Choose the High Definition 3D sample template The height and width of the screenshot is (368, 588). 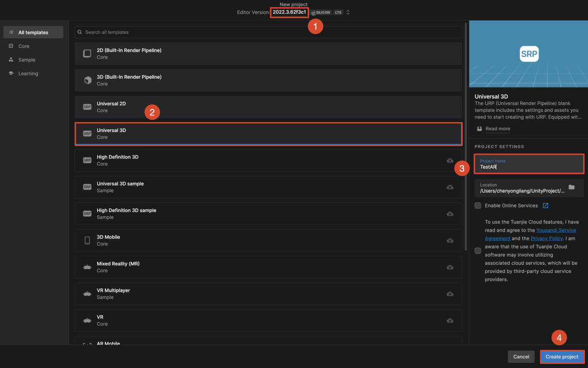point(268,214)
